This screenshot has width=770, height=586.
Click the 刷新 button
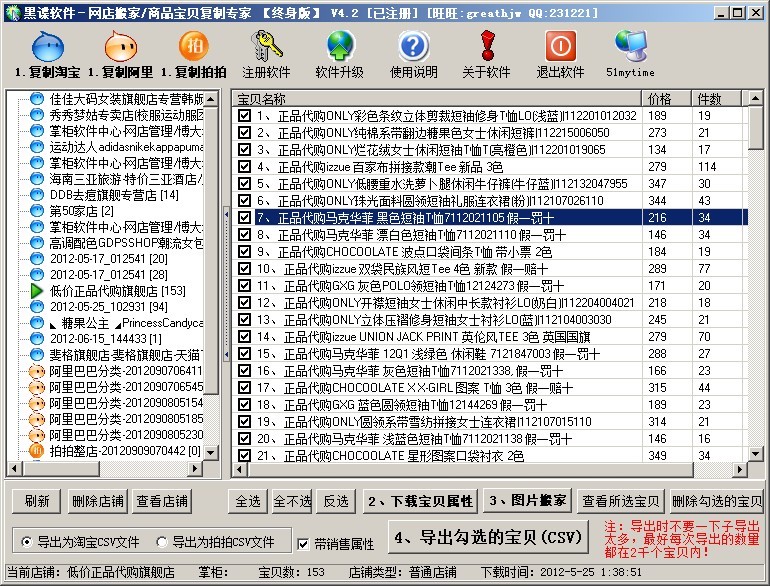tap(36, 501)
